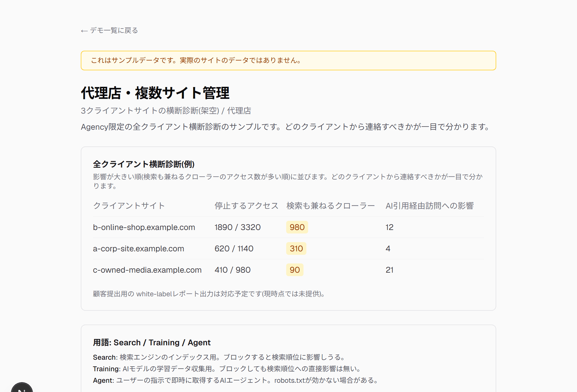Click the AI引用経由訪問への影響 column header
Image resolution: width=577 pixels, height=392 pixels.
(x=430, y=206)
